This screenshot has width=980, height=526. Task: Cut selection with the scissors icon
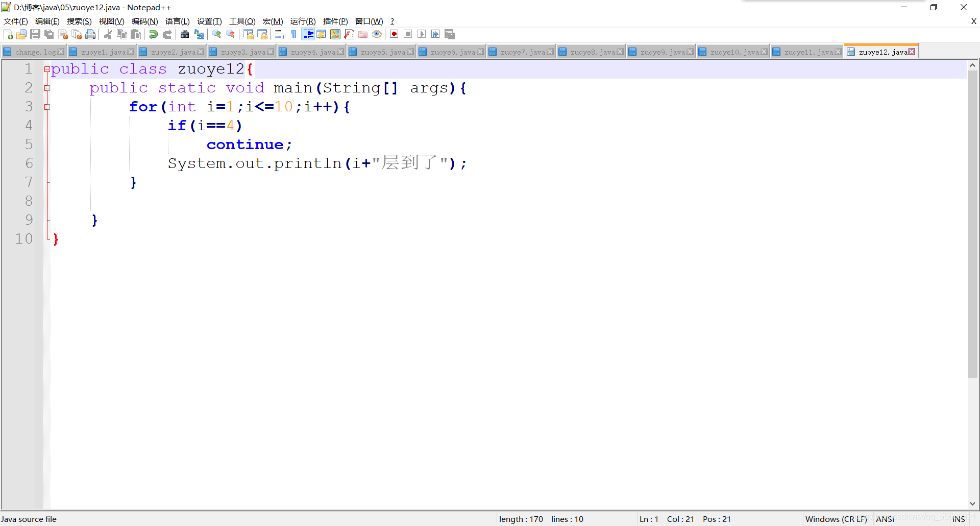click(108, 34)
